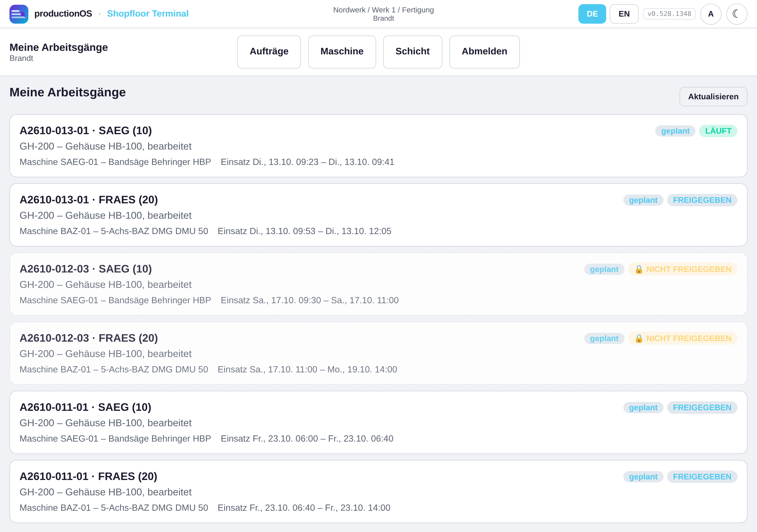Click geplant badge on A2610-013-01 SAEG
This screenshot has height=532, width=757.
(675, 131)
